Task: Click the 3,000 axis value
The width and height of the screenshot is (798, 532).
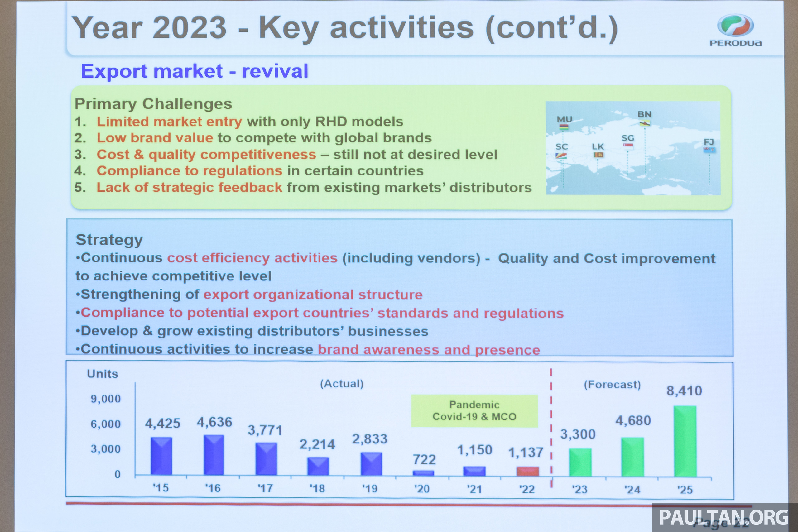Action: coord(106,449)
